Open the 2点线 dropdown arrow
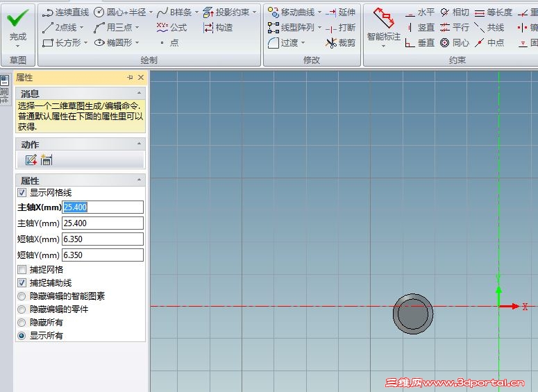 pos(82,28)
